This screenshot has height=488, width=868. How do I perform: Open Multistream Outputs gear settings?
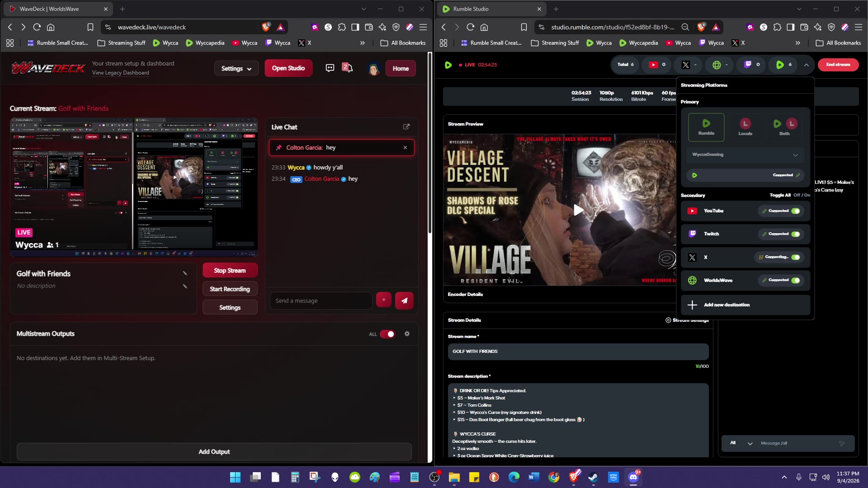[407, 334]
